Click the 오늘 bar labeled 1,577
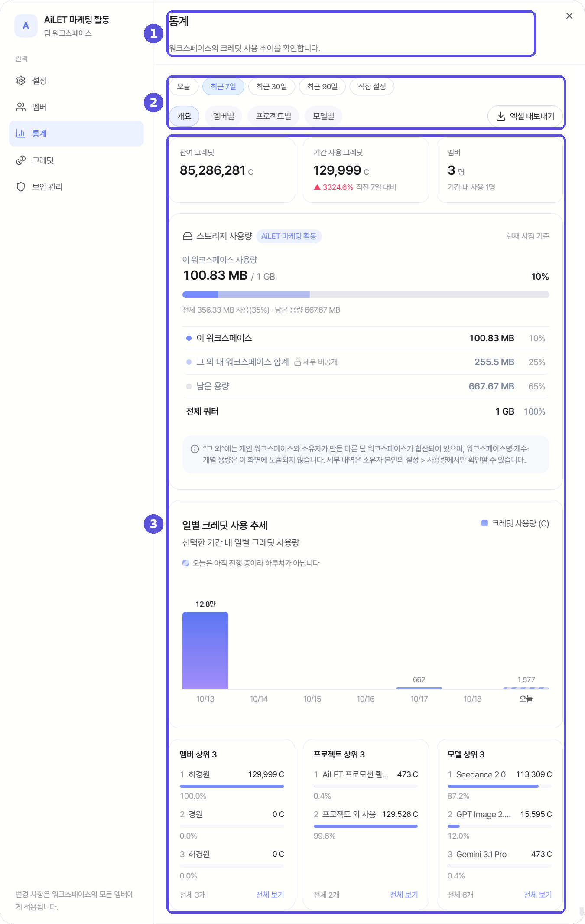The width and height of the screenshot is (585, 924). pos(526,688)
